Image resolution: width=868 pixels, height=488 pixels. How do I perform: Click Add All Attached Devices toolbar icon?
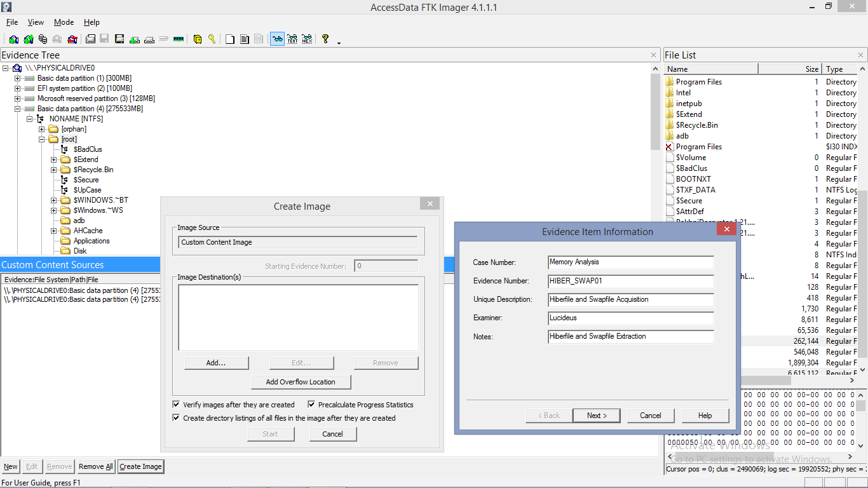click(x=28, y=39)
